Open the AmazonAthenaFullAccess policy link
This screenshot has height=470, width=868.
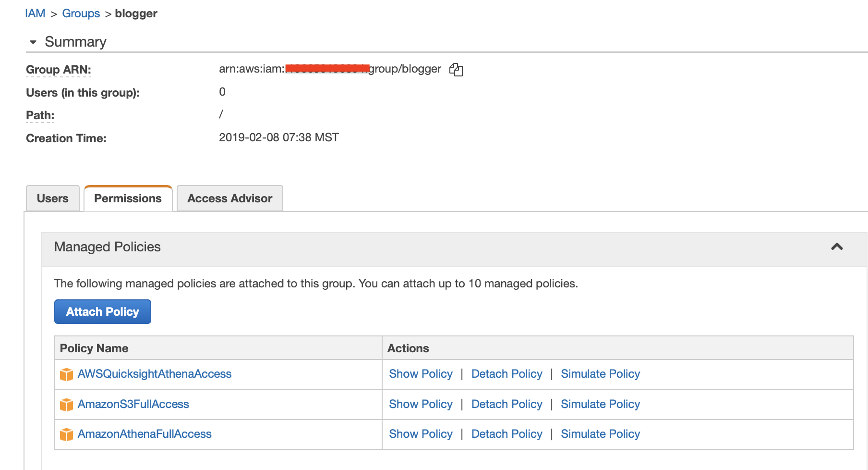point(145,434)
